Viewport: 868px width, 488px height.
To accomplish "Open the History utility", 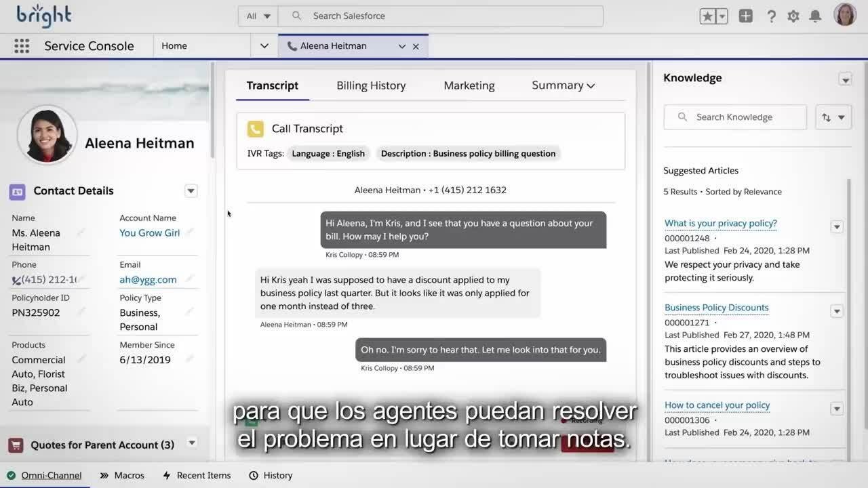I will pos(271,476).
